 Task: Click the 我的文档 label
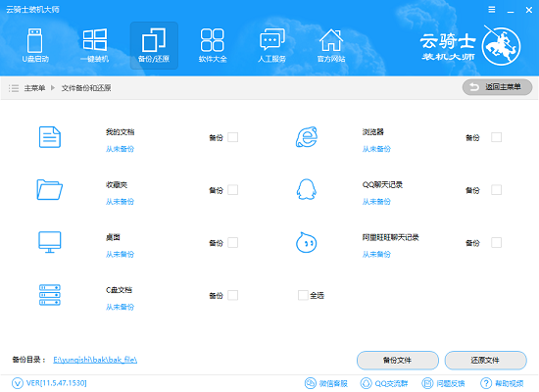[120, 131]
